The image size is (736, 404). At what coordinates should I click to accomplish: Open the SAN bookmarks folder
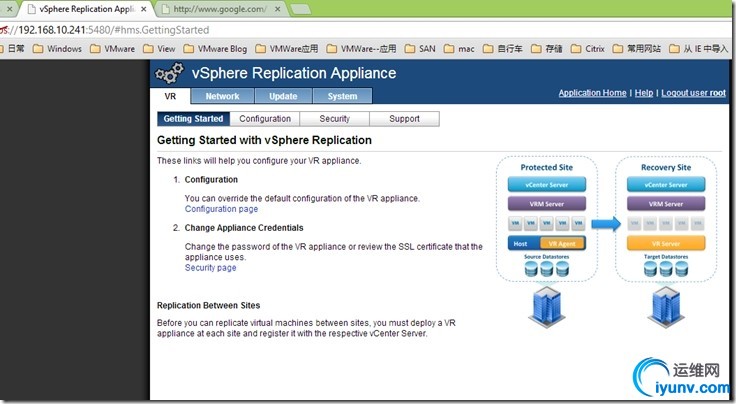[420, 49]
